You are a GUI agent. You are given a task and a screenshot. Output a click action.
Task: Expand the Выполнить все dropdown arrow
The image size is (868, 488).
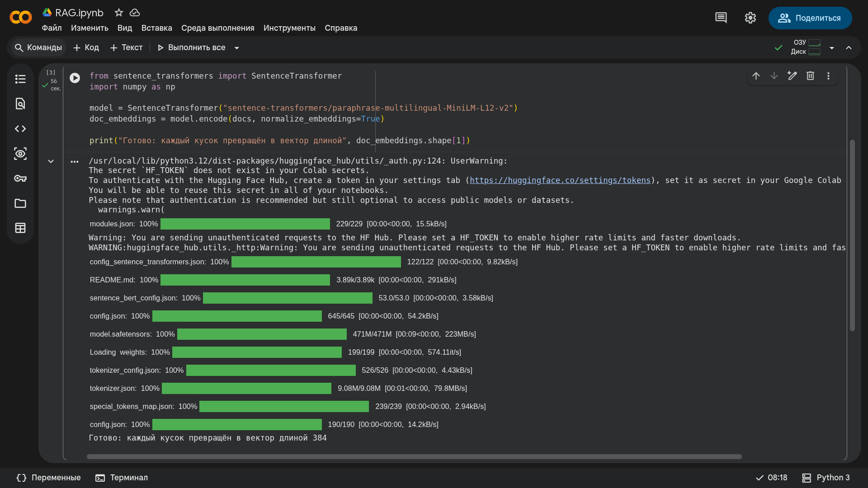236,48
